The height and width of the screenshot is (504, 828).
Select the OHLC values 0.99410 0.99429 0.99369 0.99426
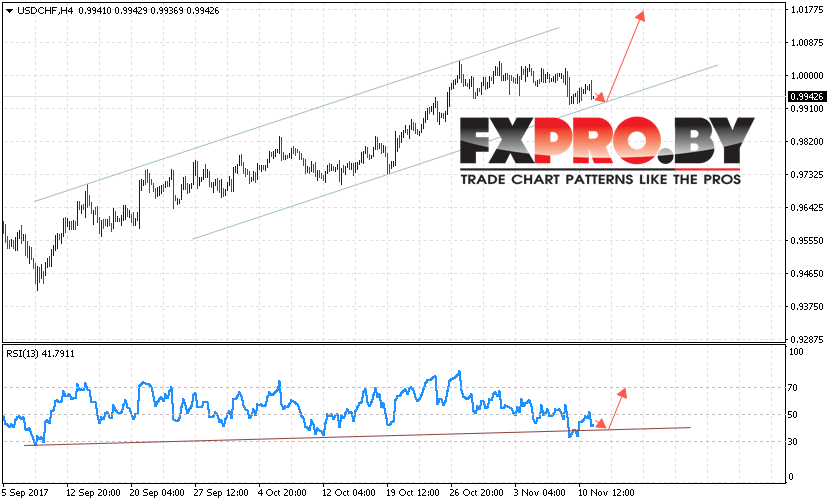149,11
